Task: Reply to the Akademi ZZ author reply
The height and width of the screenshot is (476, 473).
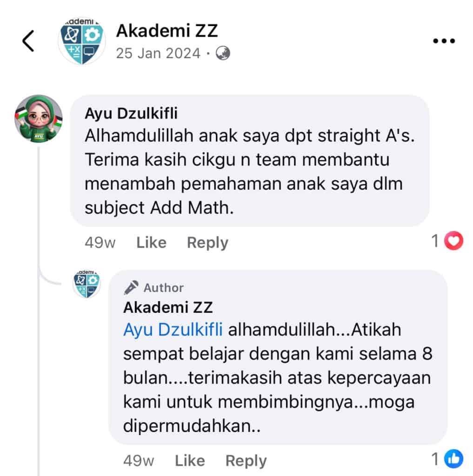Action: point(246,461)
